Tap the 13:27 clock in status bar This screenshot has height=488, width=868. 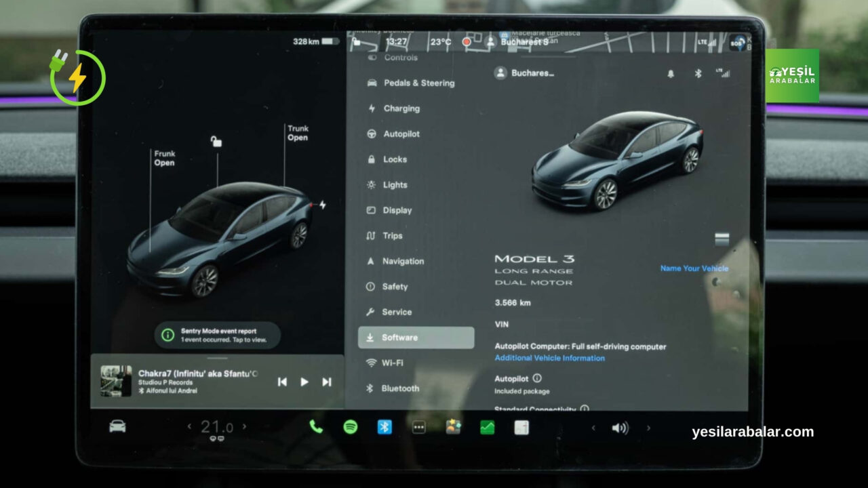396,42
